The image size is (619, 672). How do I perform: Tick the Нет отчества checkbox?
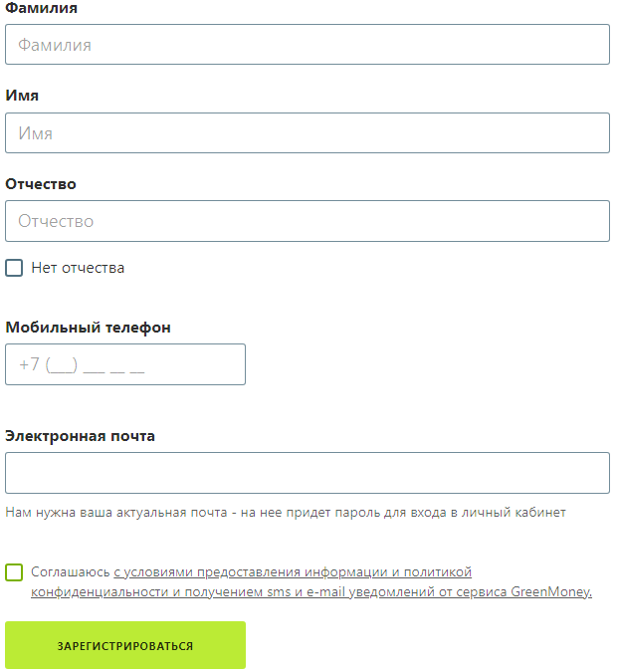pyautogui.click(x=14, y=268)
